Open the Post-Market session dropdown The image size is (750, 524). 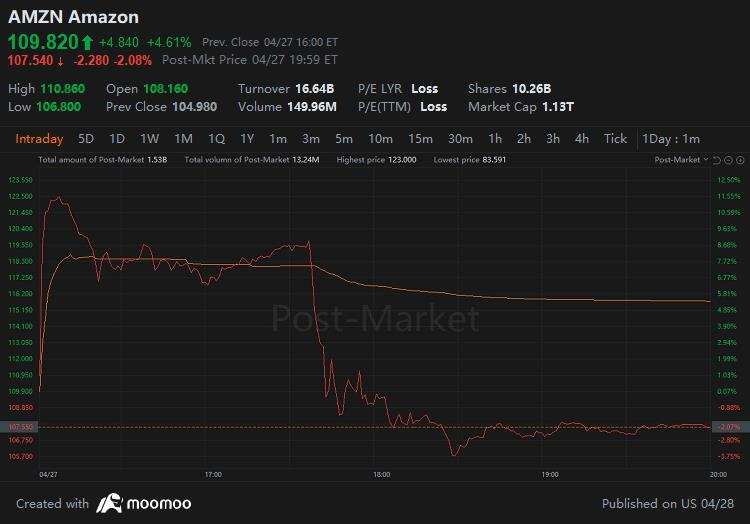pos(681,160)
